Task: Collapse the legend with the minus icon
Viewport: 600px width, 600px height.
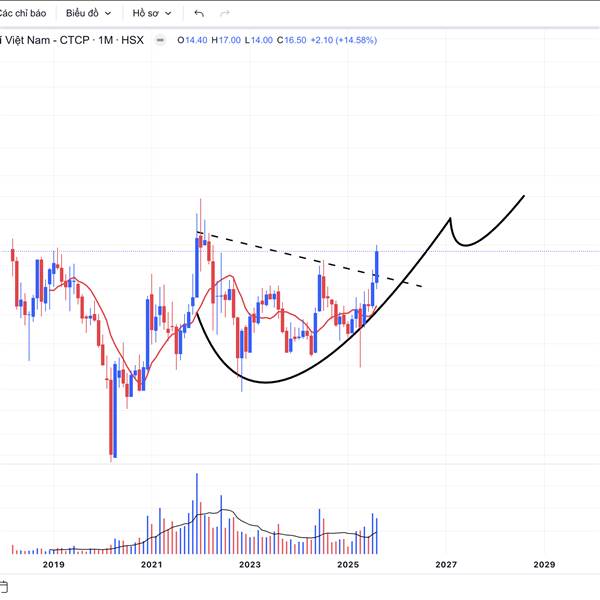Action: tap(160, 40)
